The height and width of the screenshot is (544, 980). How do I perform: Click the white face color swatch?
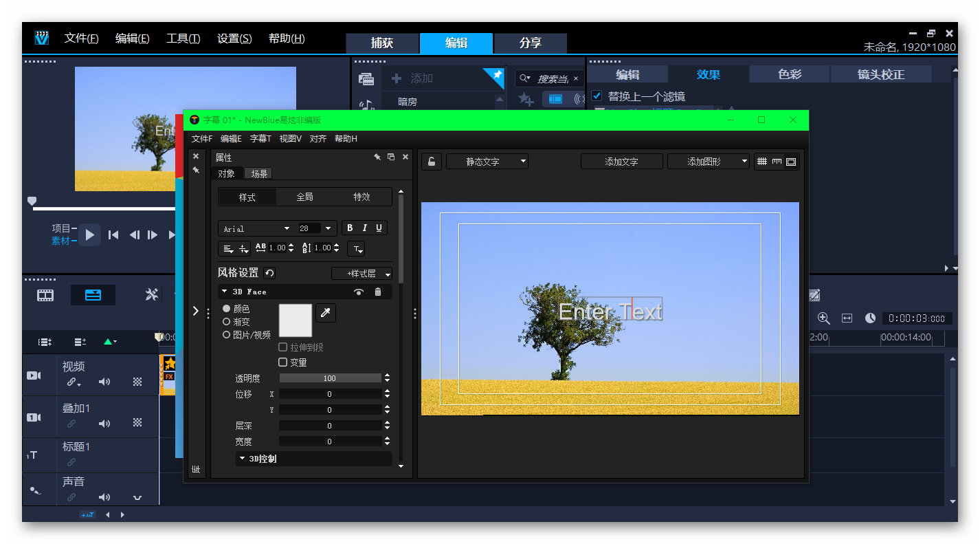(x=296, y=320)
